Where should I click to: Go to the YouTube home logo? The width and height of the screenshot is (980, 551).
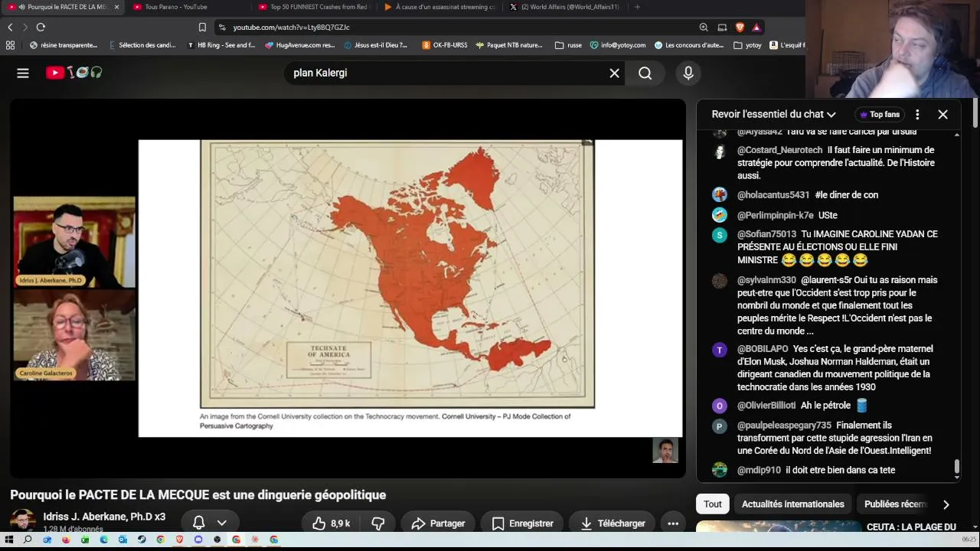coord(73,73)
